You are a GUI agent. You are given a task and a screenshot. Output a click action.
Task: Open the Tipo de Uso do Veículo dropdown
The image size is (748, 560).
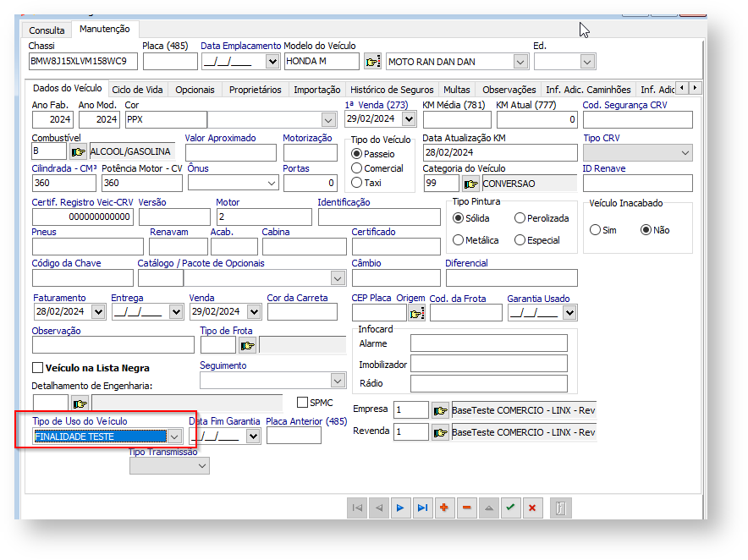tap(173, 436)
